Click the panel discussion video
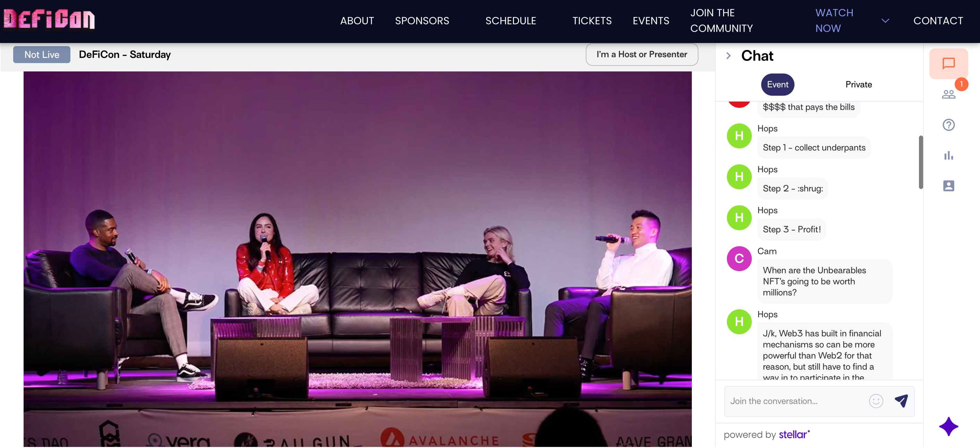The image size is (980, 448). pos(357,259)
